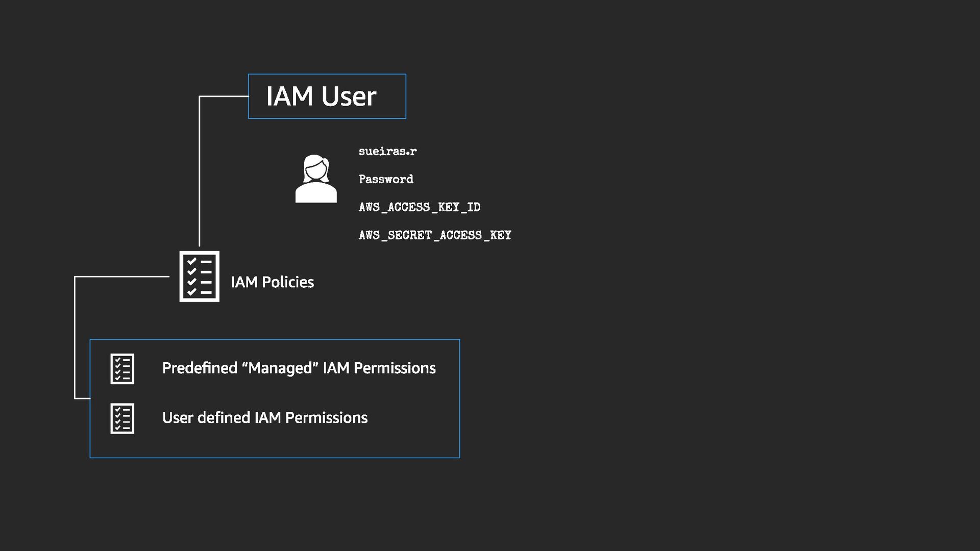The image size is (980, 551).
Task: Click horizontal connector line left of IAM Policies icon
Action: pyautogui.click(x=122, y=277)
